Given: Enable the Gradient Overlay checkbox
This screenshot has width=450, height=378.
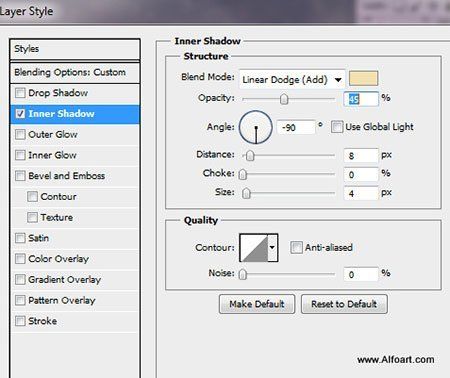Looking at the screenshot, I should (x=20, y=279).
